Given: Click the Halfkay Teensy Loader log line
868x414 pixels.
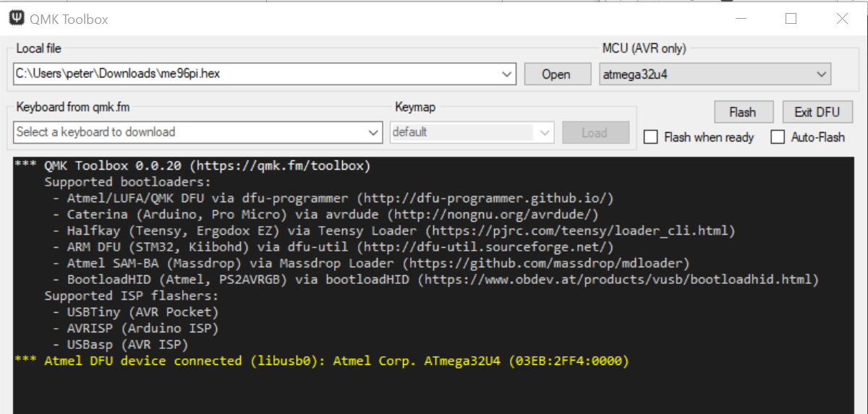Looking at the screenshot, I should click(394, 230).
